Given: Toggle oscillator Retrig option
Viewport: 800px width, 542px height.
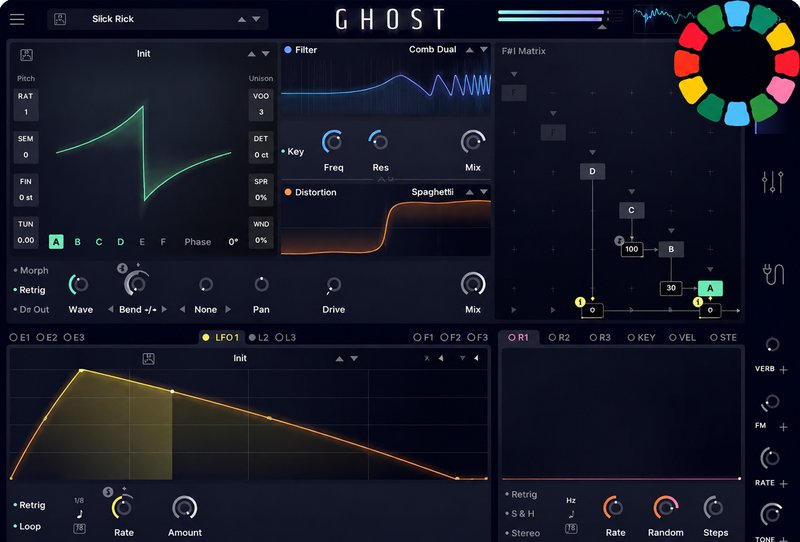Looking at the screenshot, I should pyautogui.click(x=30, y=290).
